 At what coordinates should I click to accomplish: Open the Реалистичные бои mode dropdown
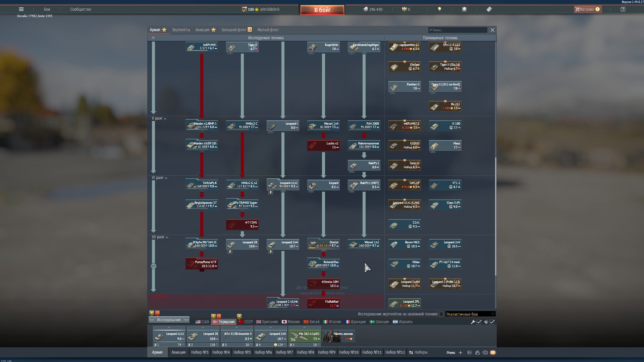click(470, 314)
